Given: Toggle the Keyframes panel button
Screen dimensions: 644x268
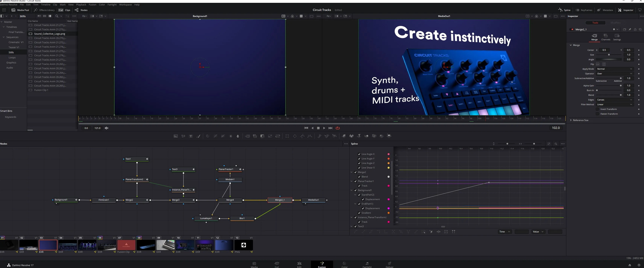Looking at the screenshot, I should (x=584, y=10).
